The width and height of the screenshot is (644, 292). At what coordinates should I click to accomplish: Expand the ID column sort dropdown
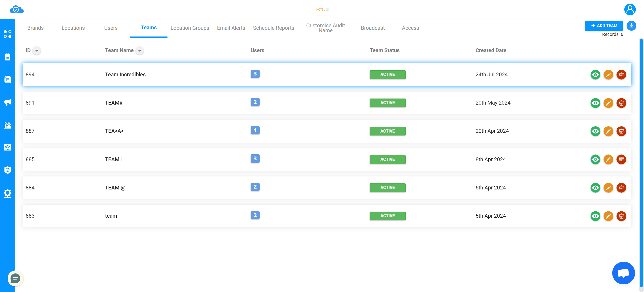click(x=36, y=51)
